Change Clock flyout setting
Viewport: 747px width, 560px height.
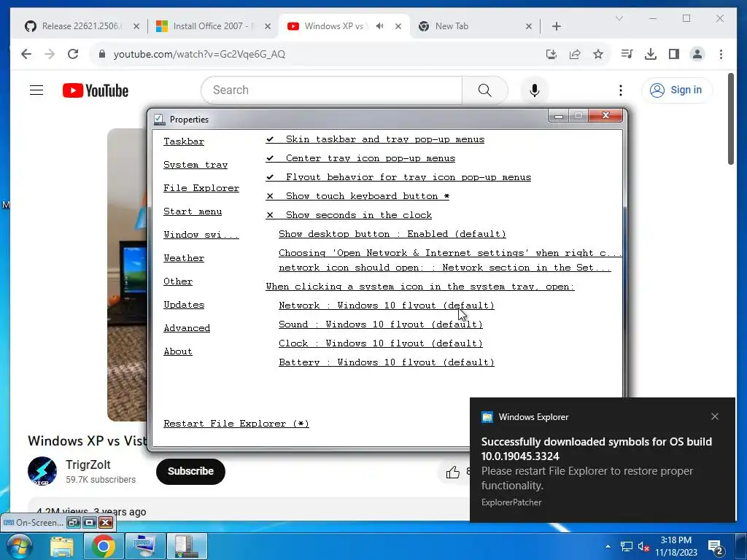click(381, 343)
